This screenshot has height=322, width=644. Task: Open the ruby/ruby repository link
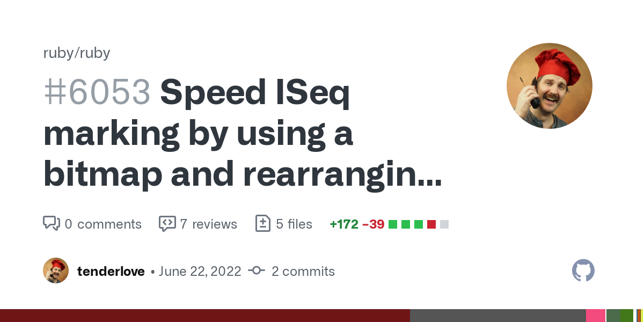(77, 53)
